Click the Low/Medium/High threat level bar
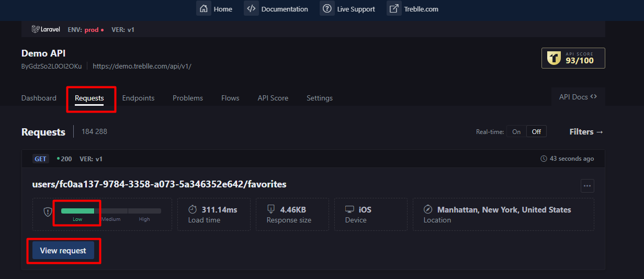Image resolution: width=644 pixels, height=279 pixels. click(x=111, y=211)
